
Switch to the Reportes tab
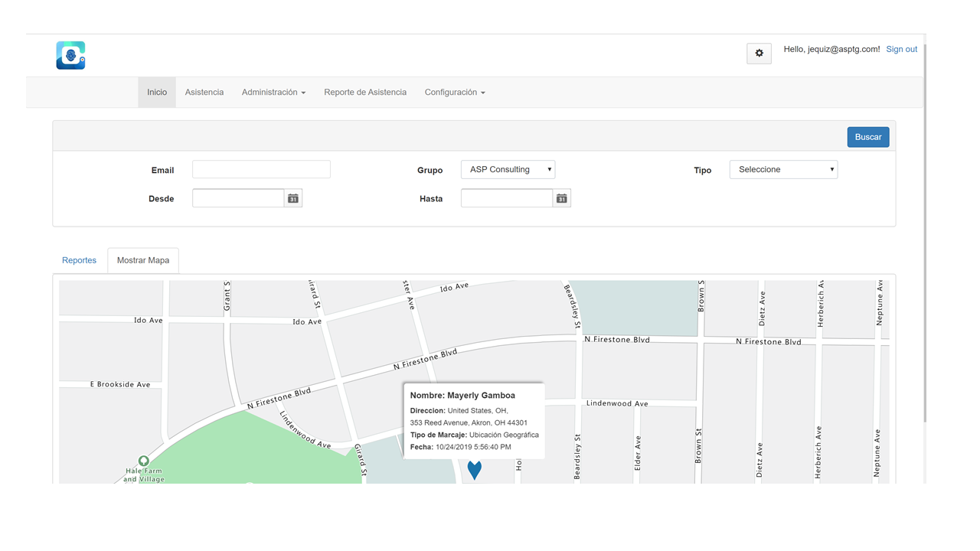[x=79, y=260]
